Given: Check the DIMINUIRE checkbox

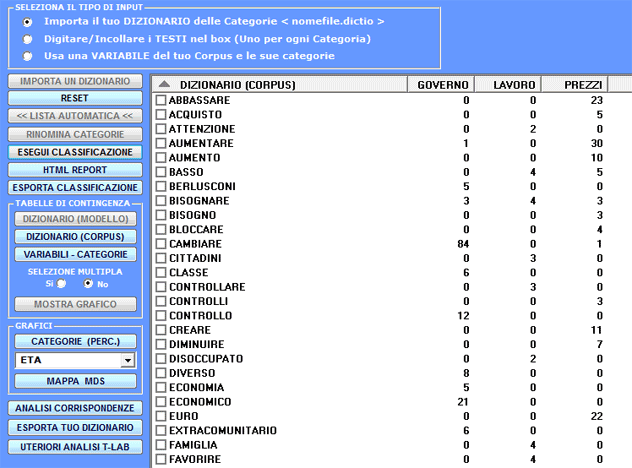Looking at the screenshot, I should click(x=161, y=344).
